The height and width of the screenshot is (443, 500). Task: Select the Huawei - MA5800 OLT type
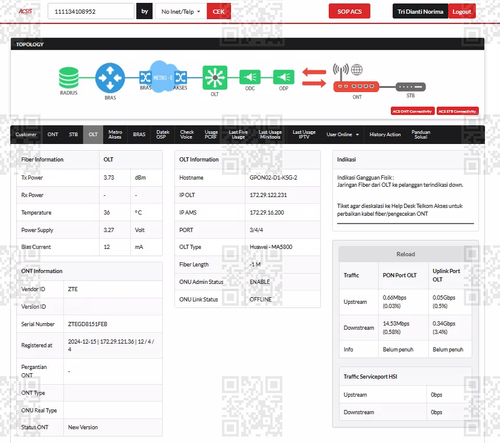[271, 247]
